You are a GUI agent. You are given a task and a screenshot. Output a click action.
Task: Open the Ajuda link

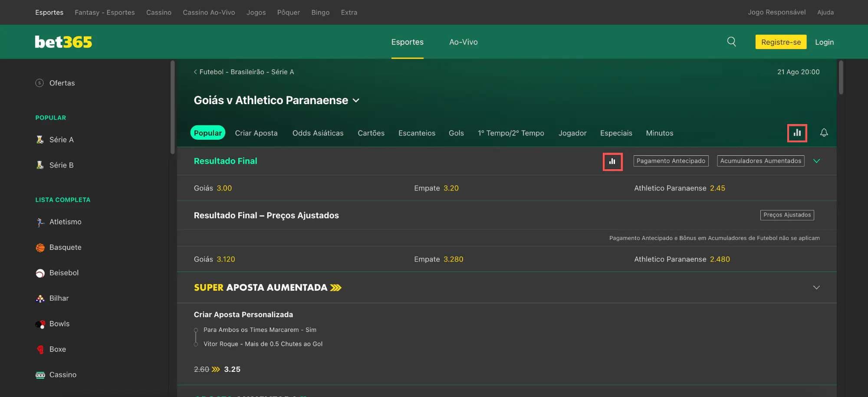pos(825,12)
